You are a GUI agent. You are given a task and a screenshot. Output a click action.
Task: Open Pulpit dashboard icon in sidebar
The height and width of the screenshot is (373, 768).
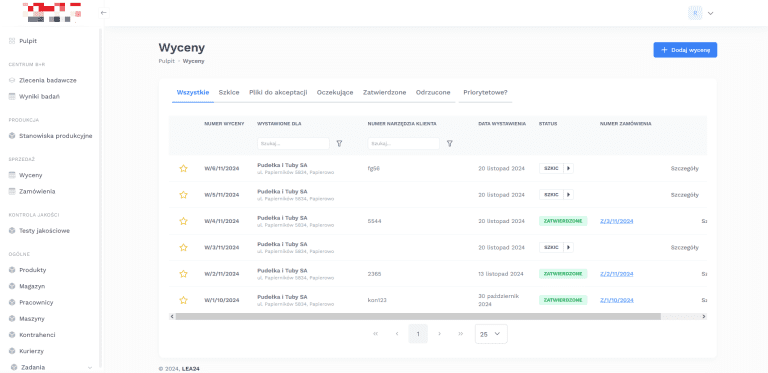click(x=12, y=41)
